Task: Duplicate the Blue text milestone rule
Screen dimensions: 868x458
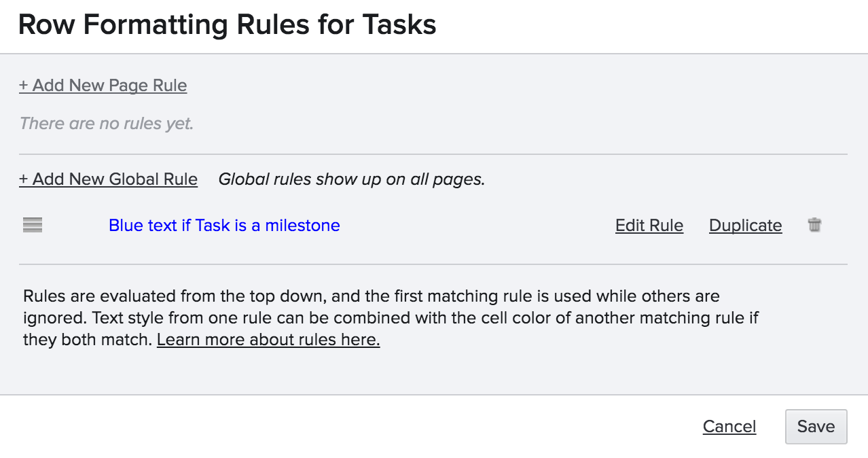Action: [745, 226]
